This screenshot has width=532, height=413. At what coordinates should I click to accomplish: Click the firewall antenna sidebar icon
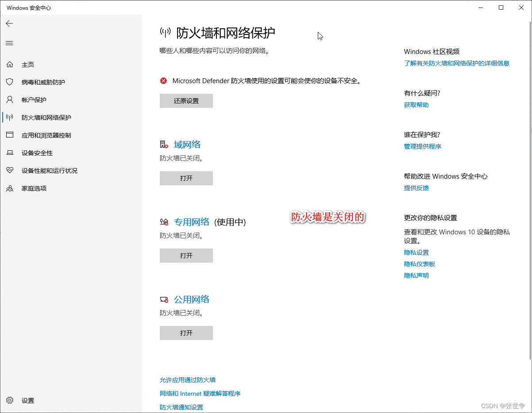pyautogui.click(x=10, y=118)
